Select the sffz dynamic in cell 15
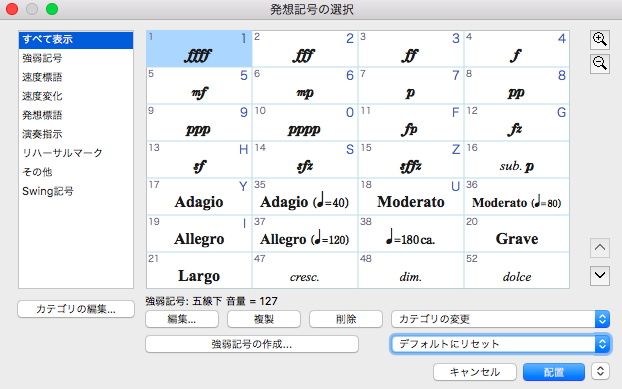Image resolution: width=622 pixels, height=389 pixels. point(411,160)
